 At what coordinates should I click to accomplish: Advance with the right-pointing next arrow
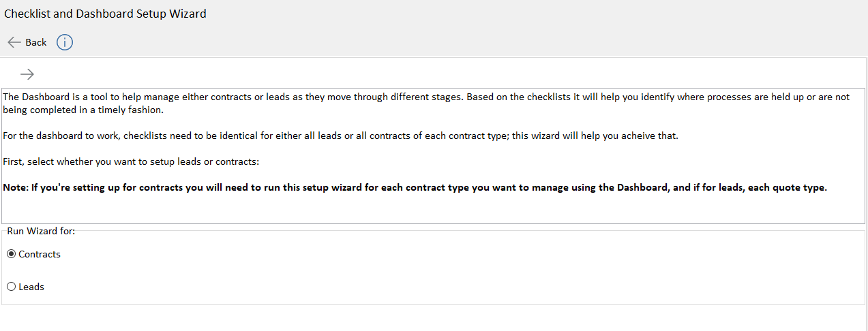[x=27, y=74]
